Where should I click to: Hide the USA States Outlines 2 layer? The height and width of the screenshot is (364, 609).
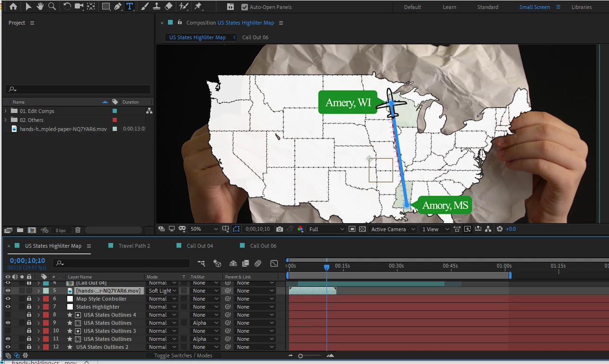coord(8,347)
